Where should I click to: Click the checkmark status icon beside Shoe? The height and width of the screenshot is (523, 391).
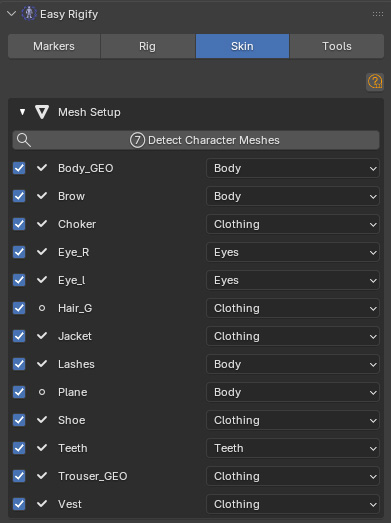pyautogui.click(x=42, y=420)
